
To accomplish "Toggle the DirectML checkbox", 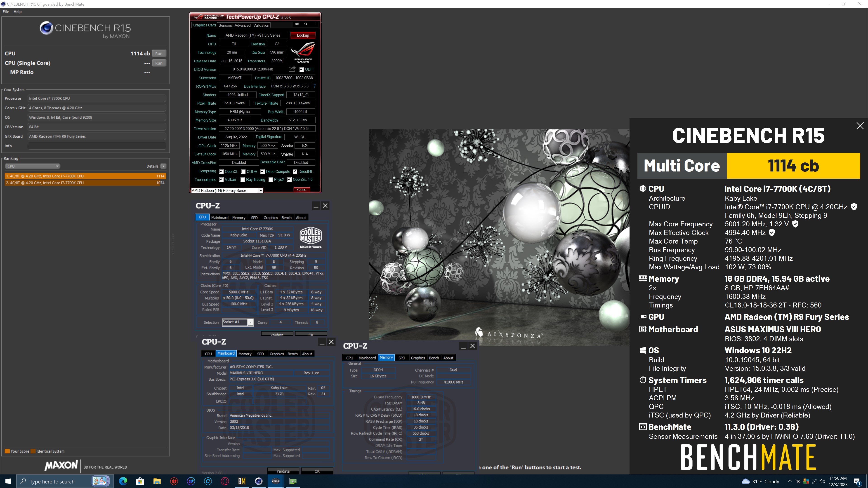I will [295, 171].
